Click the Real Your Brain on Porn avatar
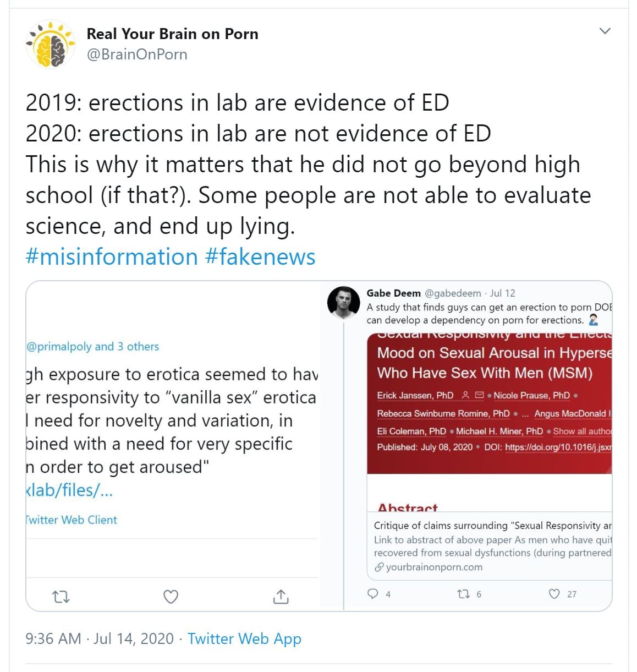 51,45
